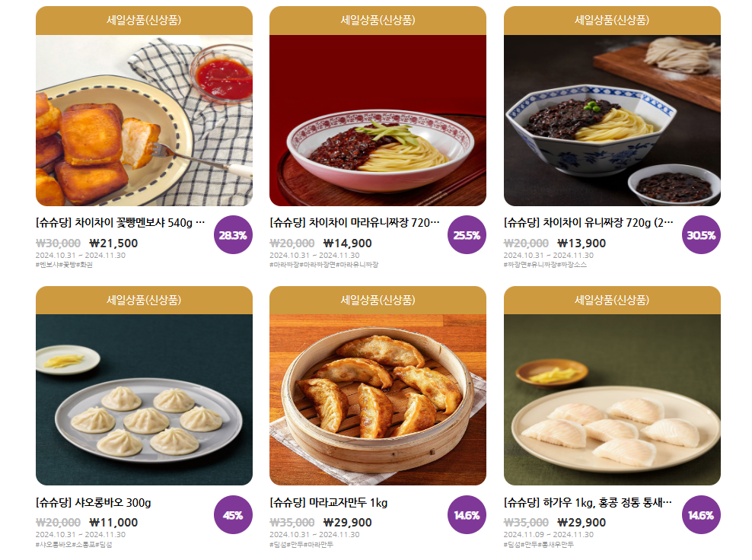Open the 샤오롱바오 dumpling plate image
752x560 pixels.
point(144,400)
